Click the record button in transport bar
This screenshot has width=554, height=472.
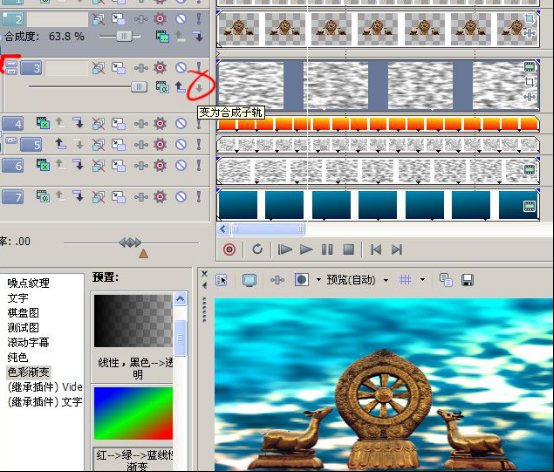click(229, 250)
